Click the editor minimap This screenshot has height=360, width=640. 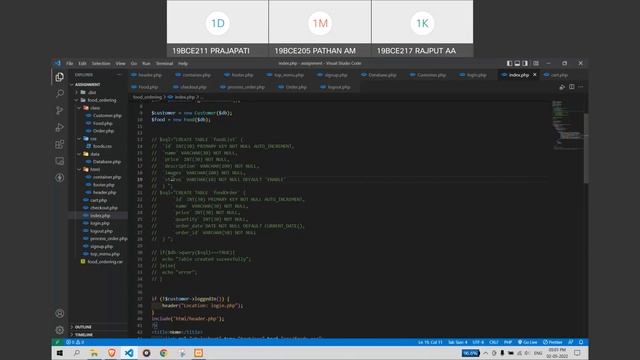[568, 125]
